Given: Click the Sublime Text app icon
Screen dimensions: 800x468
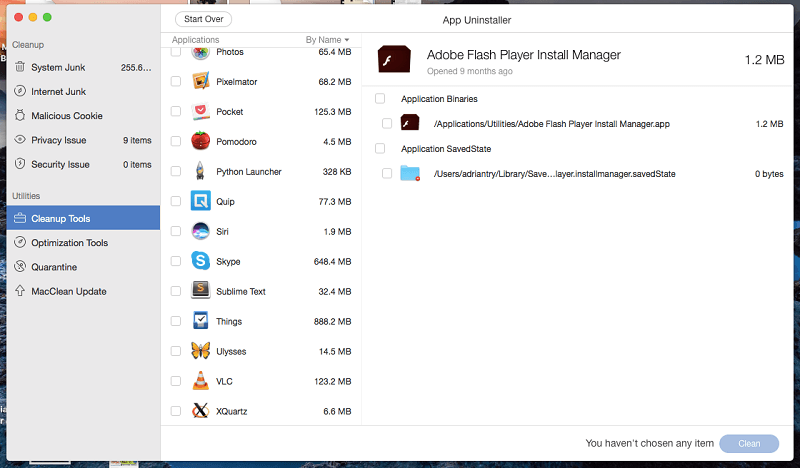Looking at the screenshot, I should (x=201, y=291).
